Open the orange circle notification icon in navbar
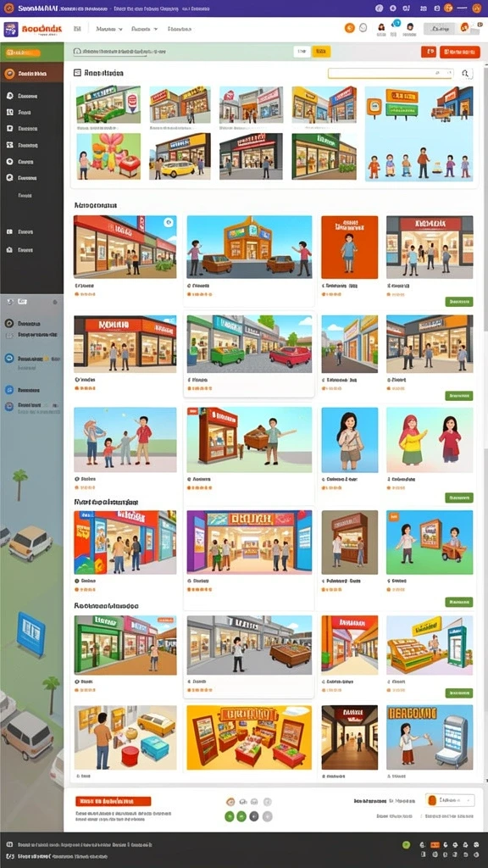 (350, 28)
